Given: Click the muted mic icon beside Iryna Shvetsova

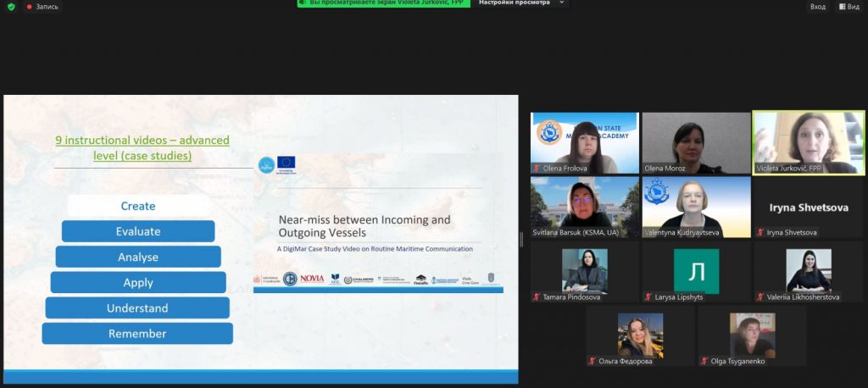Looking at the screenshot, I should click(x=759, y=232).
